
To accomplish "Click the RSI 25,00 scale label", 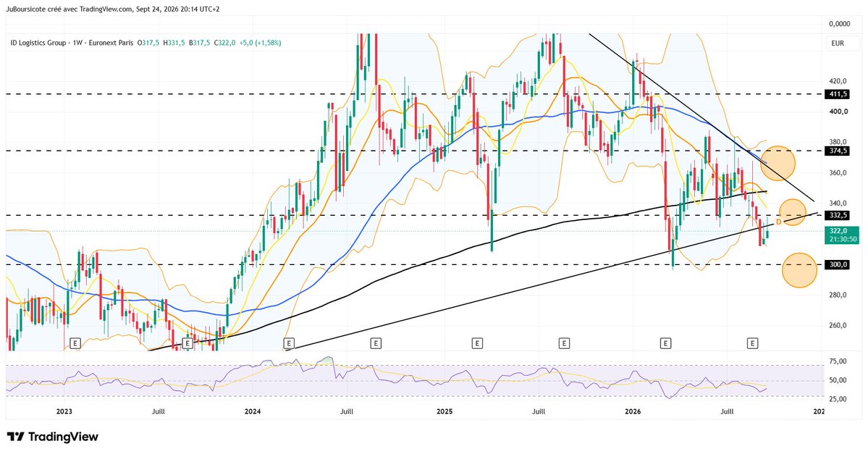I will [x=838, y=399].
